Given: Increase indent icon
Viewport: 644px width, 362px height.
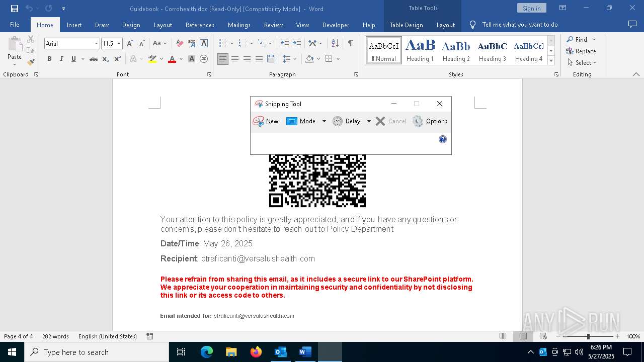Looking at the screenshot, I should click(x=297, y=44).
